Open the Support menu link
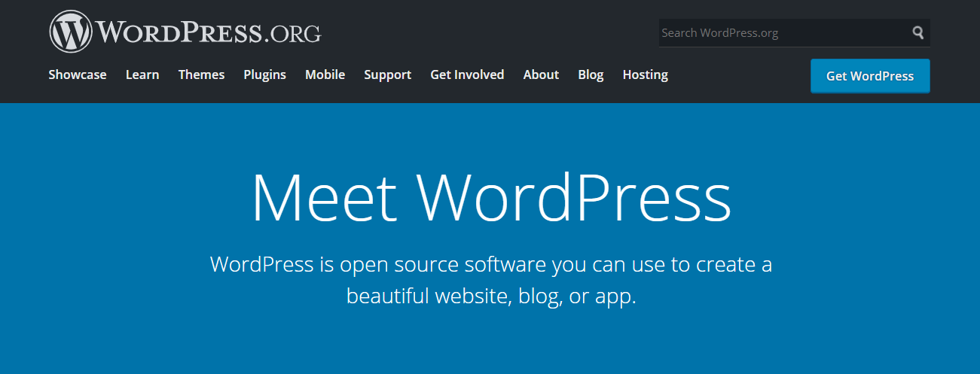Viewport: 980px width, 374px height. click(387, 74)
